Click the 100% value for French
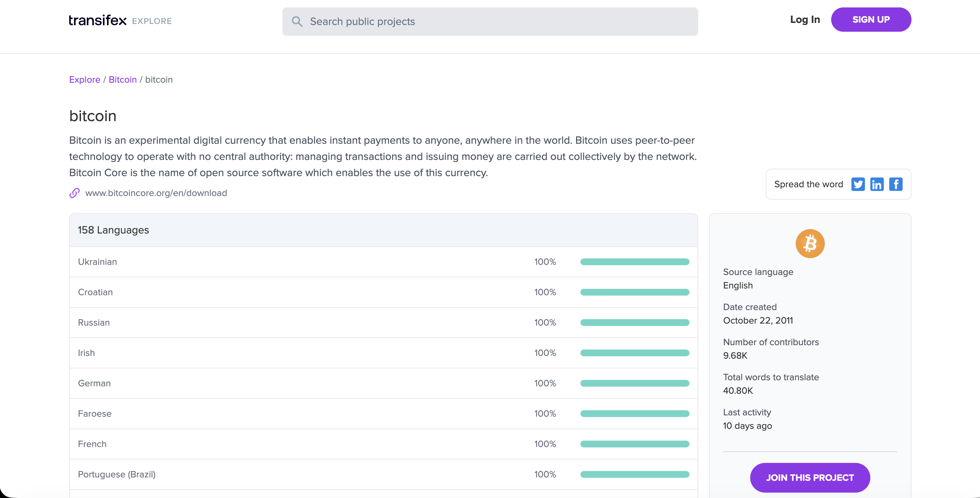 tap(545, 444)
